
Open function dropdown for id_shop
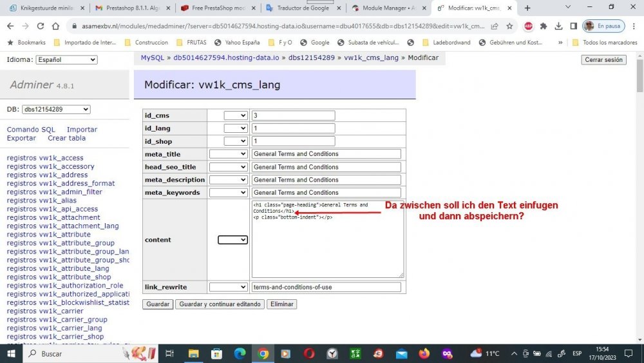pyautogui.click(x=236, y=141)
